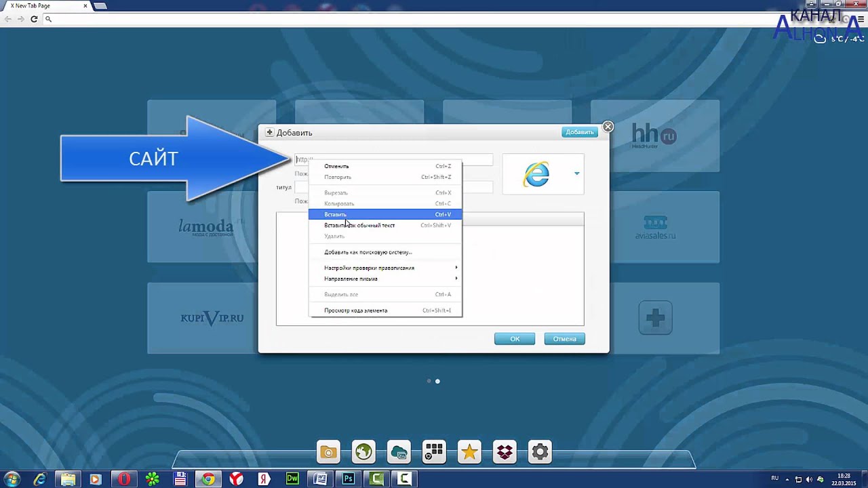The width and height of the screenshot is (868, 488).
Task: Choose Добавить как поисковую систему
Action: 385,252
